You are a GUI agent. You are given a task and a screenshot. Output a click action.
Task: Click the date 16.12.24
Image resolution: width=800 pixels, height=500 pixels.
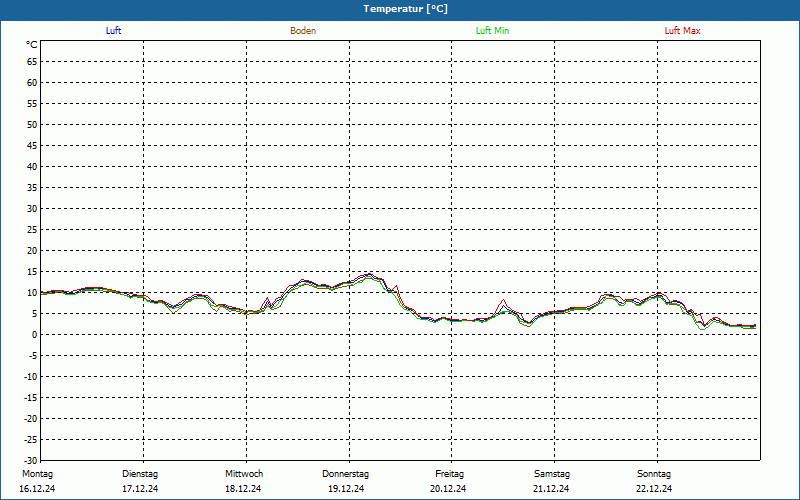point(37,489)
